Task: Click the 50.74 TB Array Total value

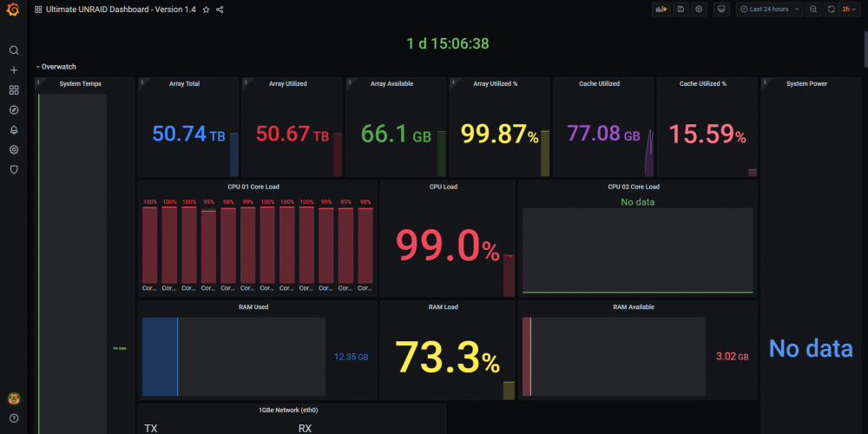Action: [x=188, y=134]
